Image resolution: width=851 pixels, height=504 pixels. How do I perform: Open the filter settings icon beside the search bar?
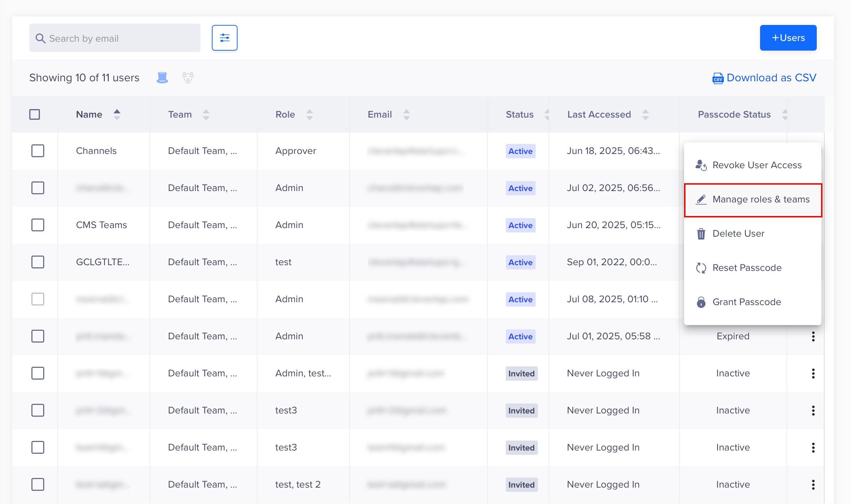[224, 37]
